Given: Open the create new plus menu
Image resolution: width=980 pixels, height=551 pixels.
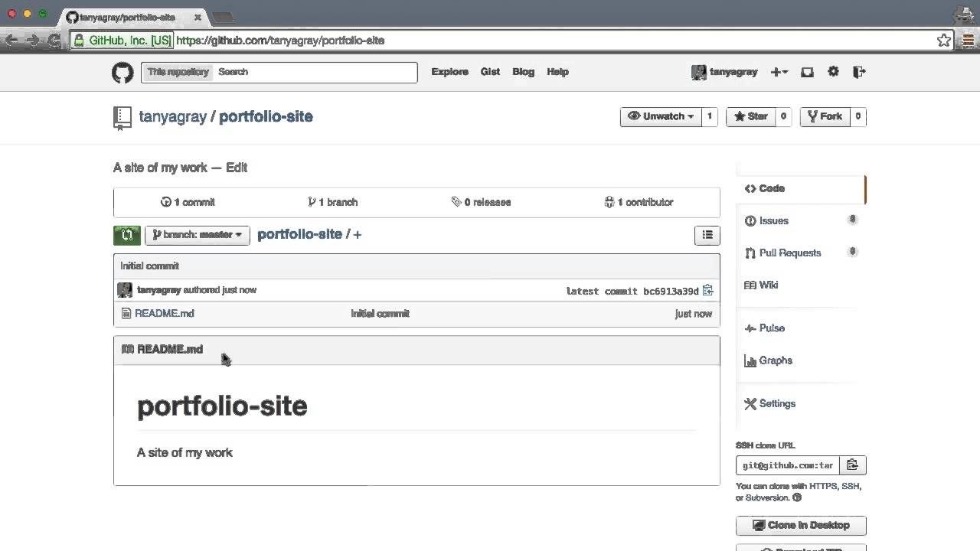Looking at the screenshot, I should (779, 72).
